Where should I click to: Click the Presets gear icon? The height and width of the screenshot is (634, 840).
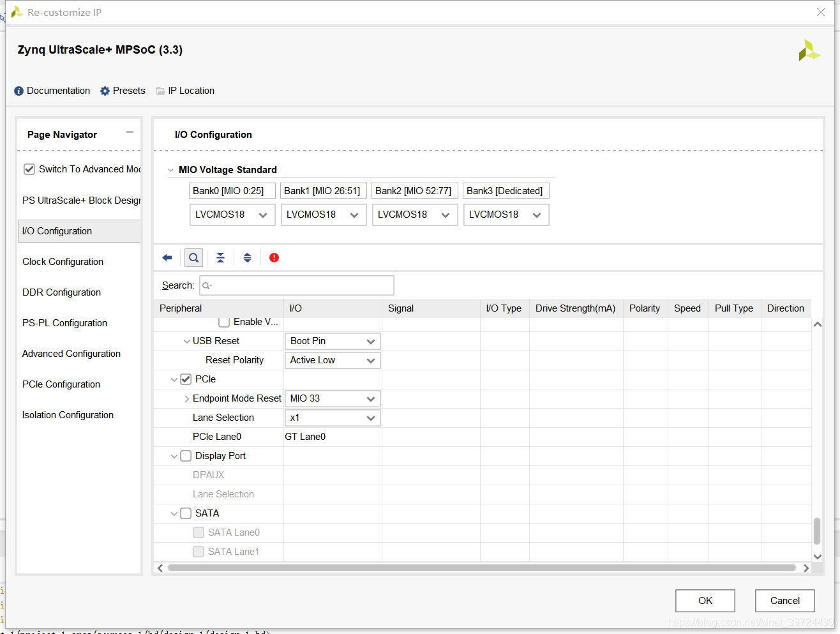click(105, 91)
